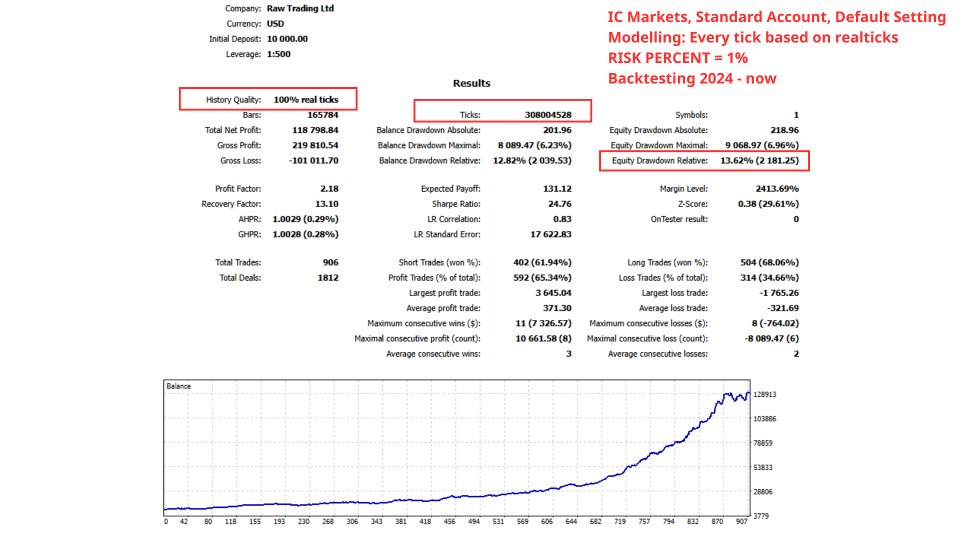
Task: Select Total Trades value 906
Action: [331, 263]
